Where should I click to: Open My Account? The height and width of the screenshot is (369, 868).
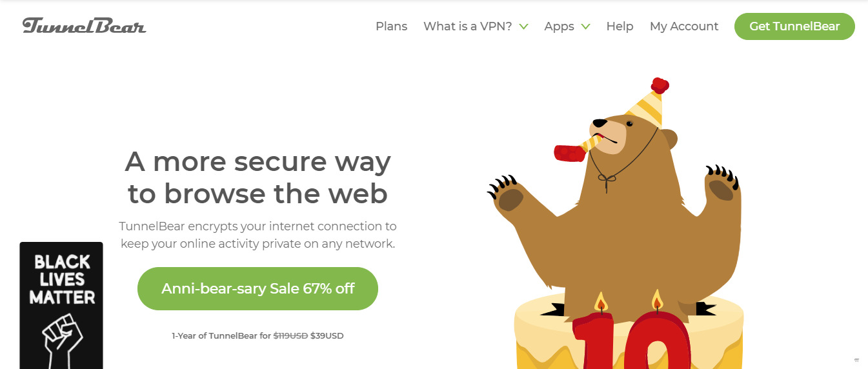[x=684, y=26]
